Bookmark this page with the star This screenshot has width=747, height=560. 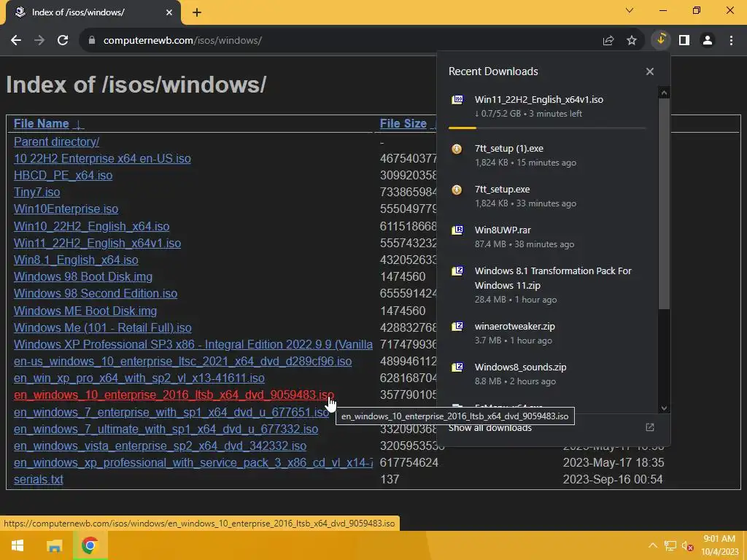tap(632, 41)
